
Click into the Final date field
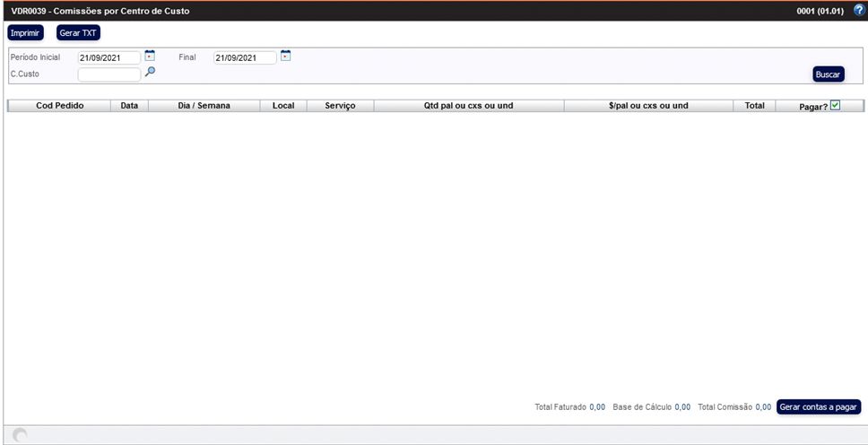(x=244, y=58)
